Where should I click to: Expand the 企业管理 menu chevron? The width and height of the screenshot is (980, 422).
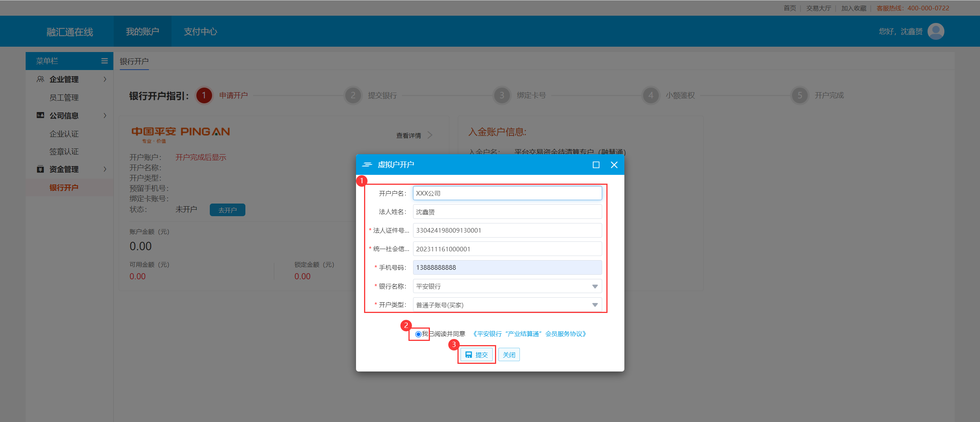click(105, 79)
